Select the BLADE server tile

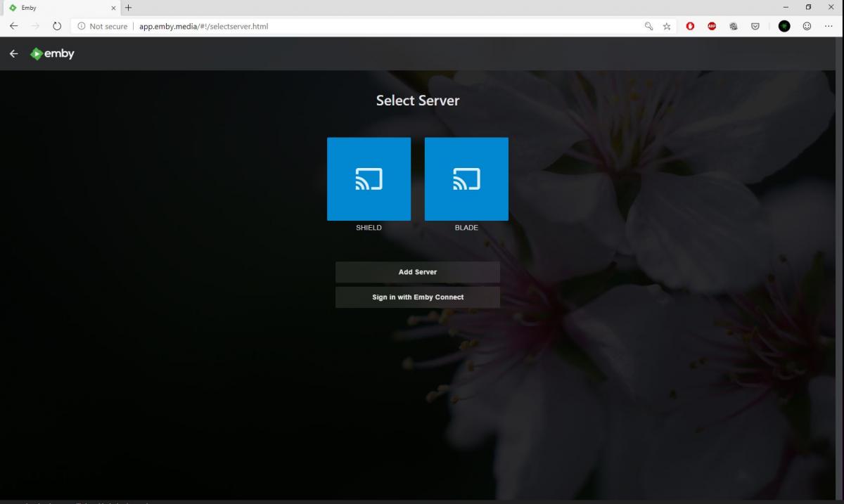[x=466, y=179]
